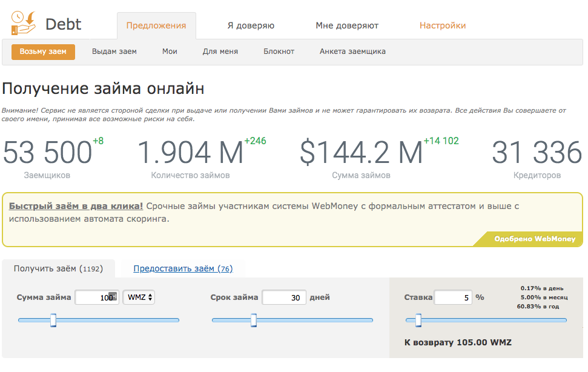Screen dimensions: 588x372
Task: Open Настройки
Action: tap(443, 26)
